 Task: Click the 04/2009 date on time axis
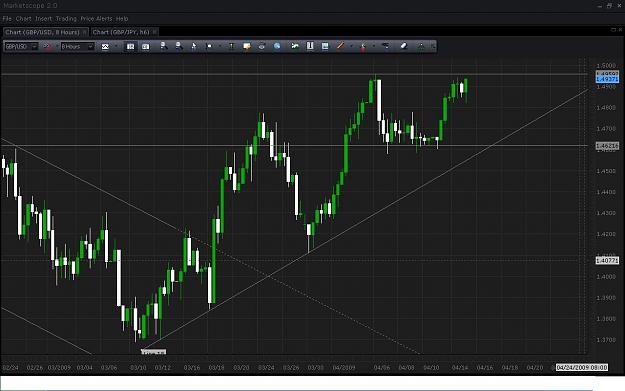pos(344,367)
